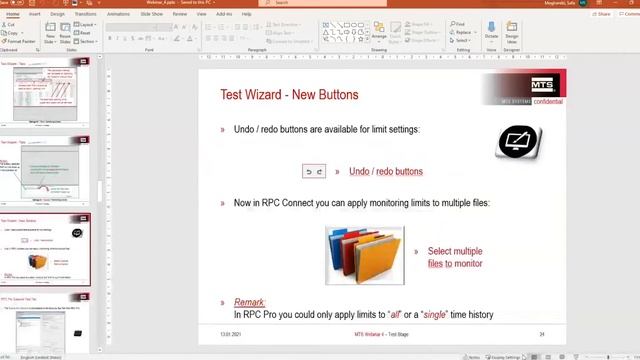Open the Insert ribbon tab
Image resolution: width=640 pixels, height=360 pixels.
click(35, 14)
